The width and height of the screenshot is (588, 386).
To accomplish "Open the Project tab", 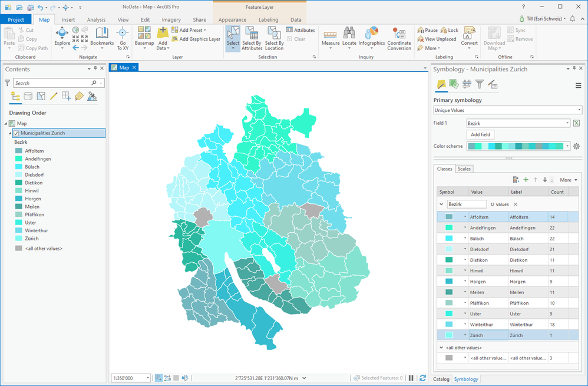I will (16, 19).
